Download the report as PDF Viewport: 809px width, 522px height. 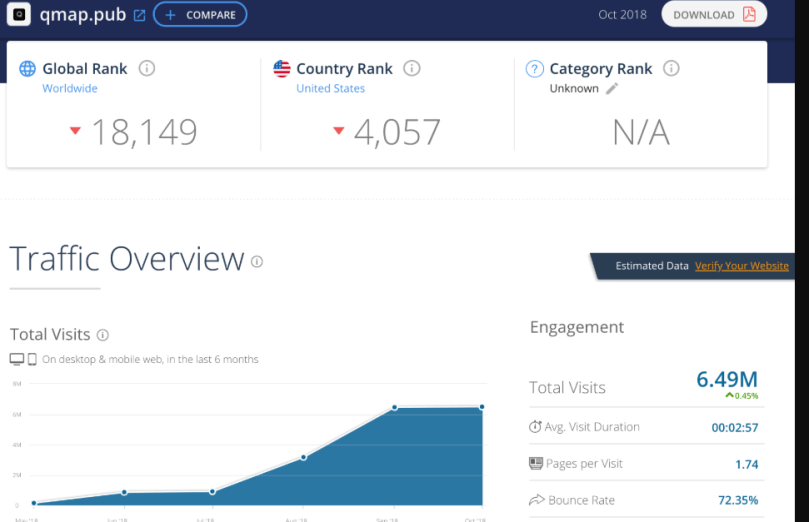[x=714, y=15]
